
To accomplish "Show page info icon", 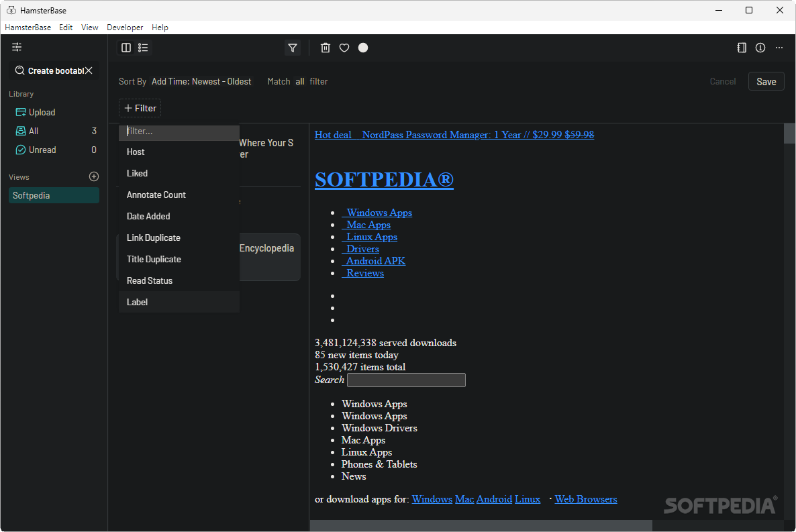I will 760,48.
